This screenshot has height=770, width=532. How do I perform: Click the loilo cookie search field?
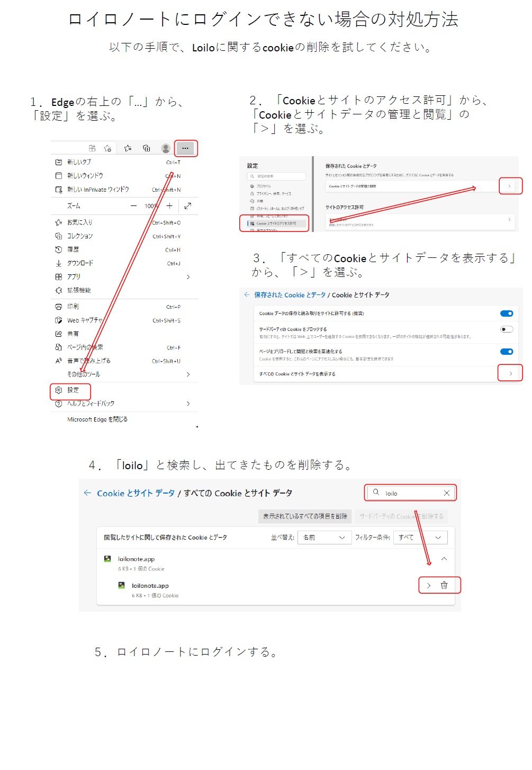(410, 493)
